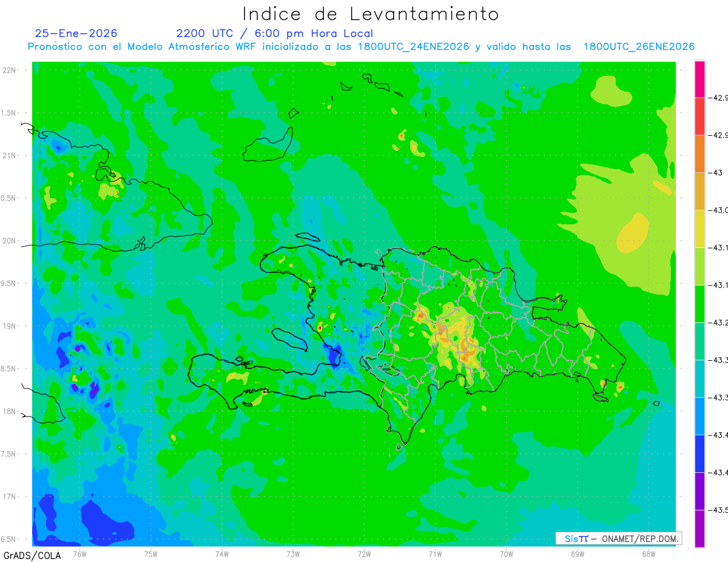Click the '8.5N' latitude label
The width and height of the screenshot is (728, 562).
(8, 369)
